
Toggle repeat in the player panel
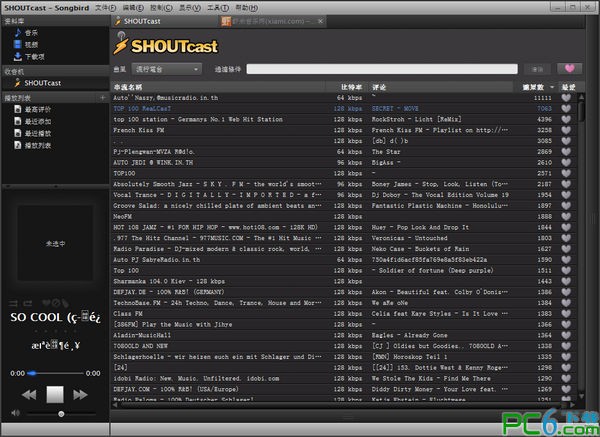(28, 303)
